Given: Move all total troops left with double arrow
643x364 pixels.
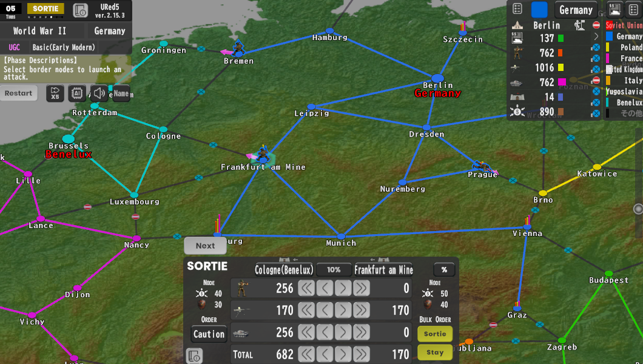Looking at the screenshot, I should pyautogui.click(x=306, y=354).
